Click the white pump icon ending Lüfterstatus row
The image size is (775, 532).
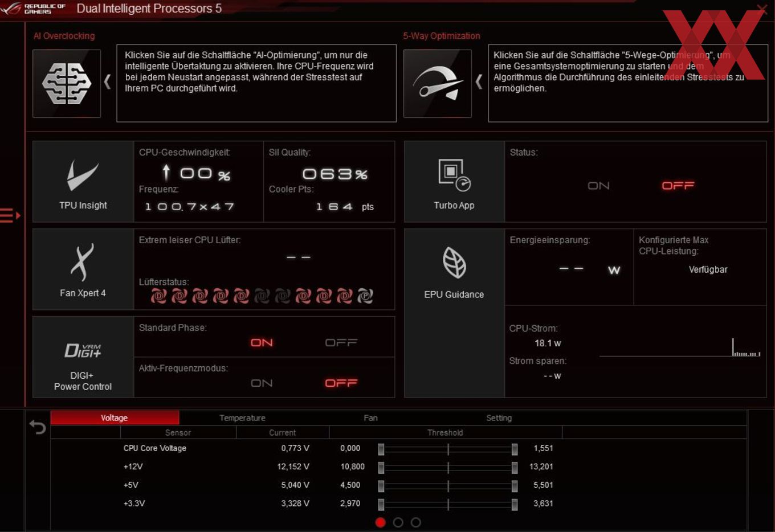(365, 296)
